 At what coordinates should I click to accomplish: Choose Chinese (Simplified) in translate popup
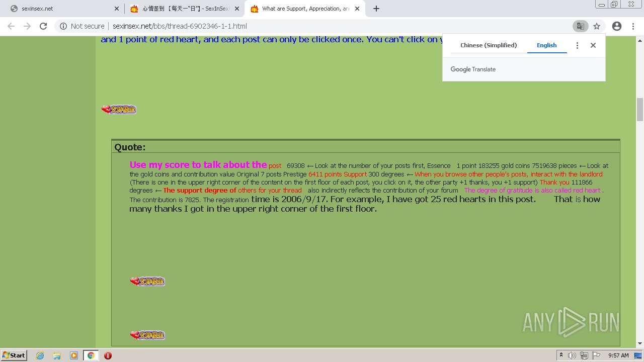pos(489,45)
